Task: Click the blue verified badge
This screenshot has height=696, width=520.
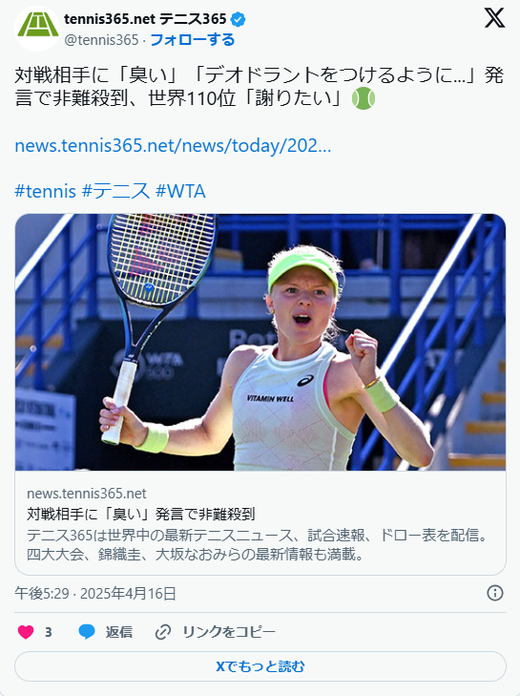Action: [238, 19]
